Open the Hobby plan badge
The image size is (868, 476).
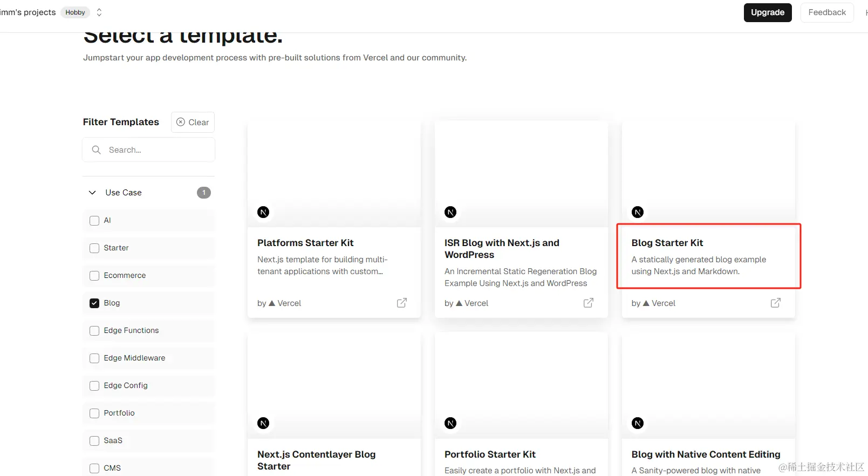(x=75, y=12)
